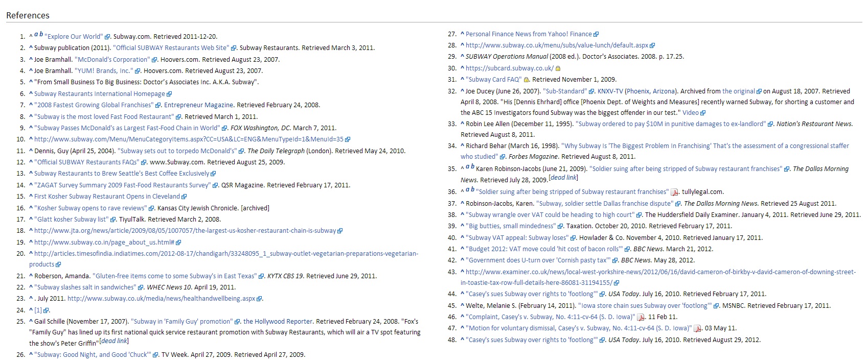
Task: Click lock icon next to "Subway Card FAQ"
Action: coord(526,80)
